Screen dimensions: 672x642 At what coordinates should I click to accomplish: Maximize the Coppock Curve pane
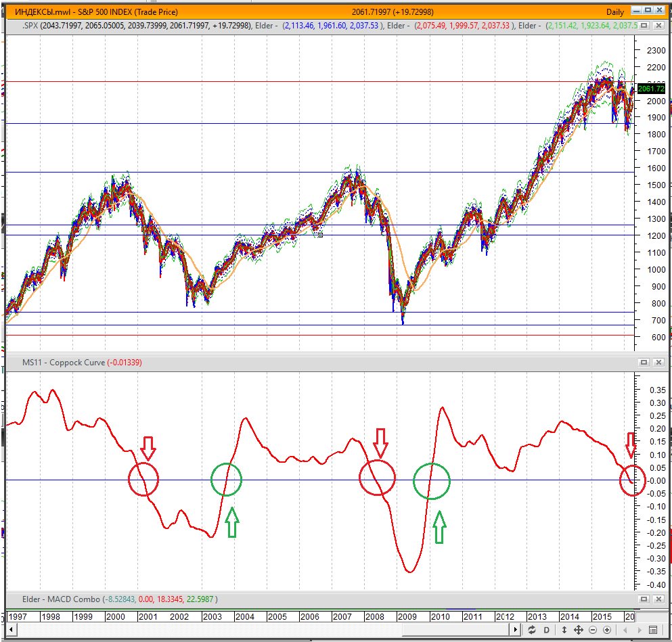[x=644, y=363]
